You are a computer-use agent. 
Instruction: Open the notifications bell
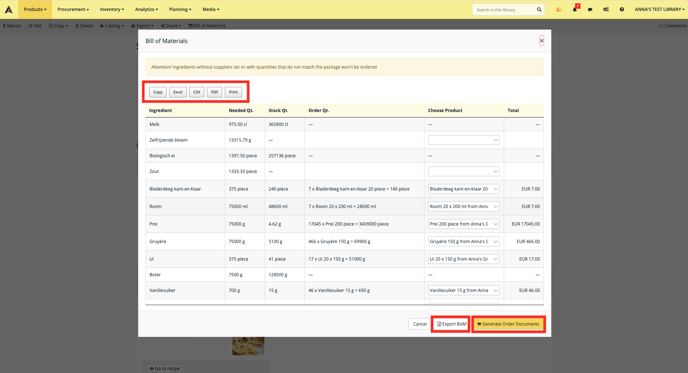[575, 9]
